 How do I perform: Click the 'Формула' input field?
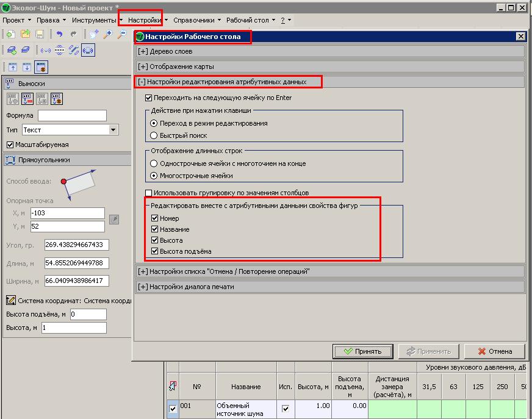tap(72, 116)
